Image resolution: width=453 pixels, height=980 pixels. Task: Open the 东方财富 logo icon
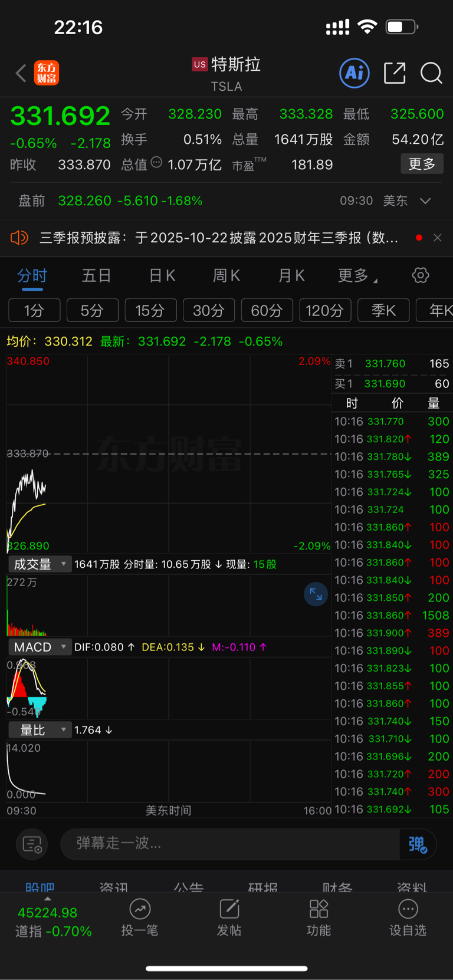pyautogui.click(x=47, y=73)
